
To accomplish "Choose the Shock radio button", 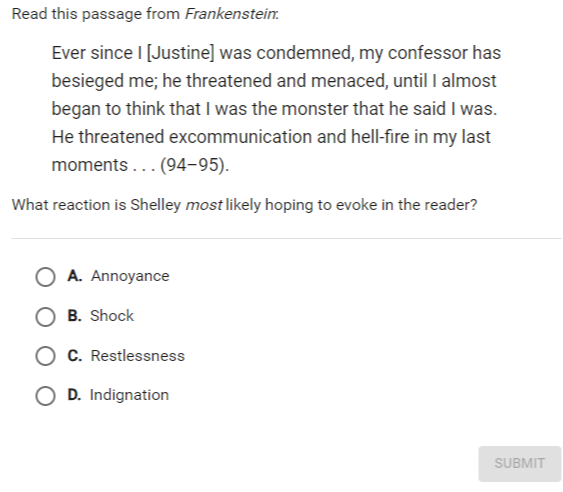I will (45, 317).
